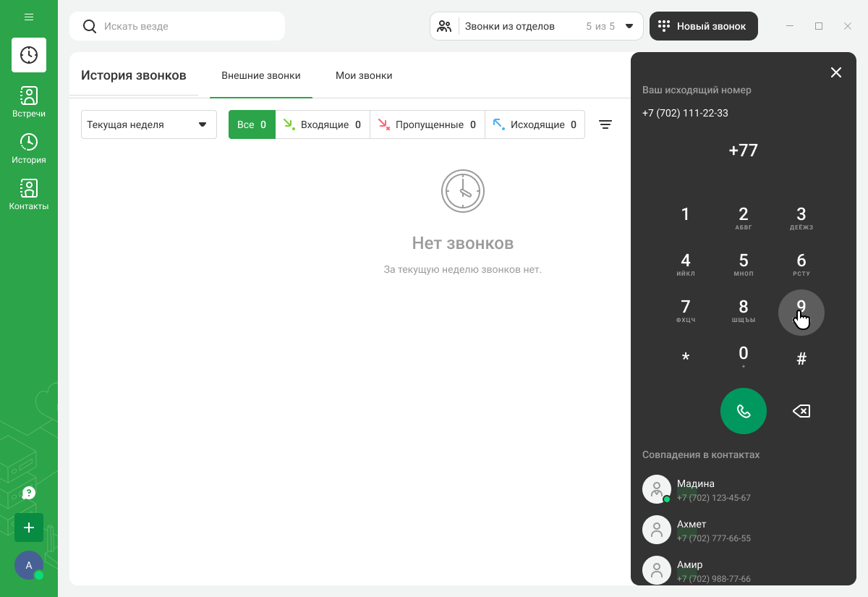Open the call filter settings icon
Image resolution: width=868 pixels, height=597 pixels.
[605, 124]
